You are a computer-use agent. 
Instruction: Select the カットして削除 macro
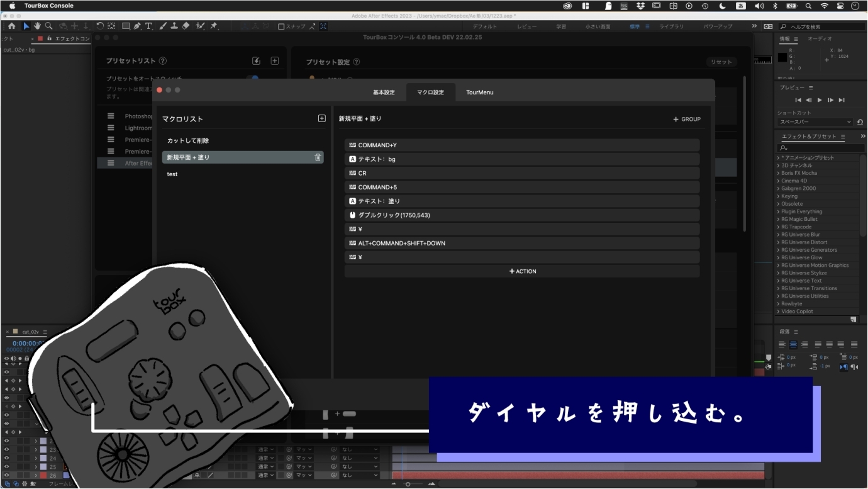tap(243, 141)
